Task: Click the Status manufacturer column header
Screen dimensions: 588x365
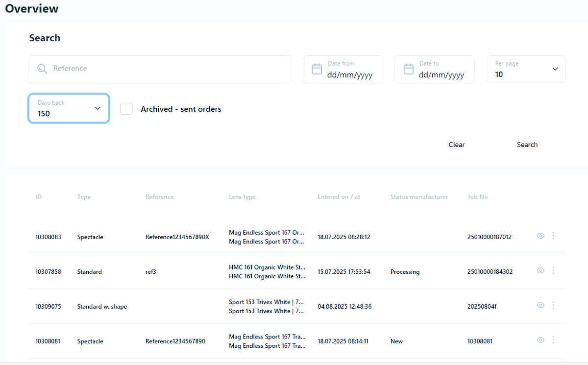Action: point(419,197)
